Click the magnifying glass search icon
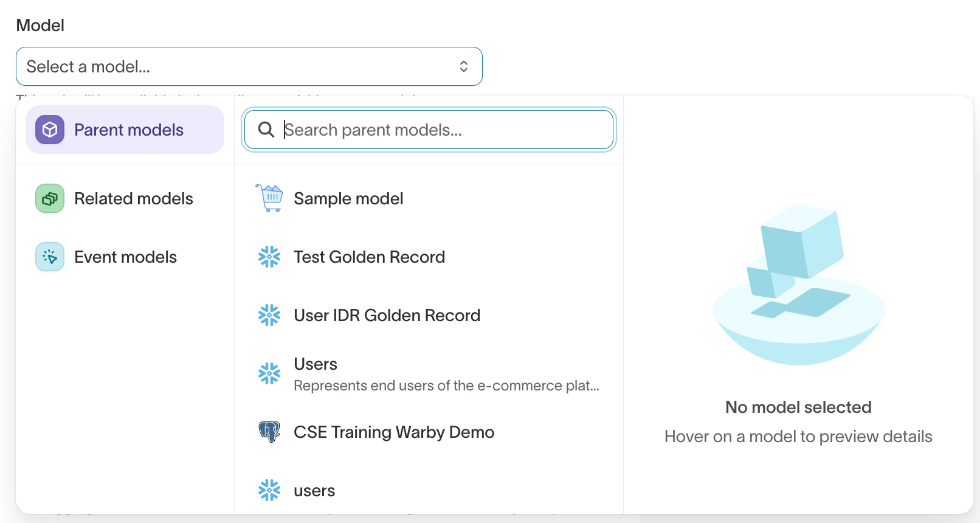 click(x=266, y=130)
